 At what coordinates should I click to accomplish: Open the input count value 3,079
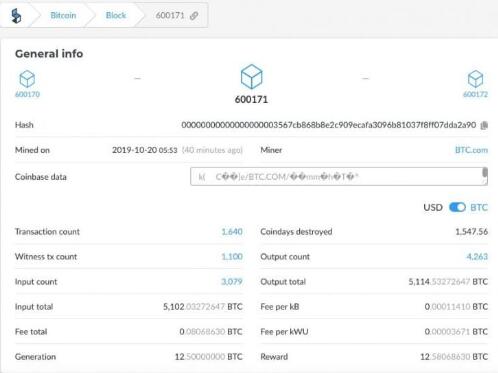tap(232, 282)
